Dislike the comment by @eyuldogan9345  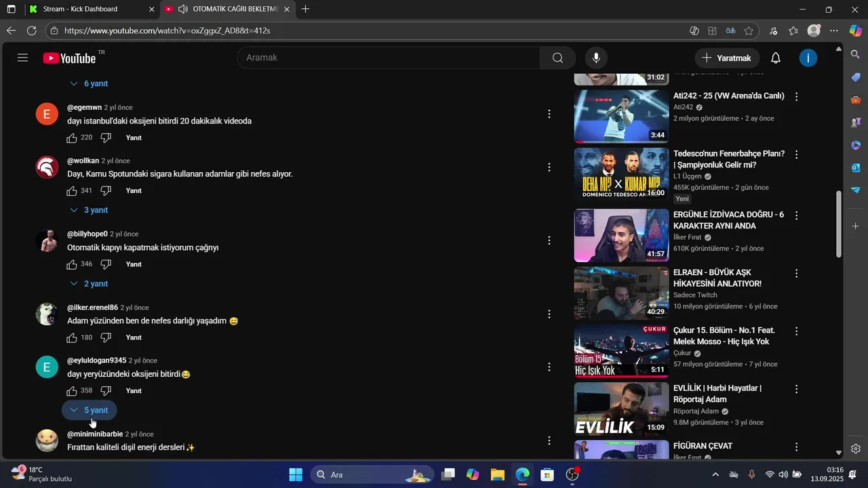pos(106,390)
